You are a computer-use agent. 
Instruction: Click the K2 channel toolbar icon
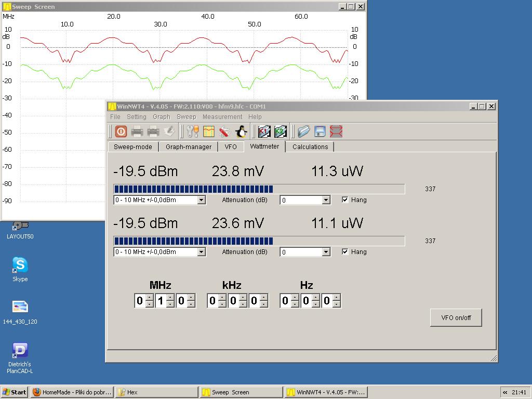281,131
